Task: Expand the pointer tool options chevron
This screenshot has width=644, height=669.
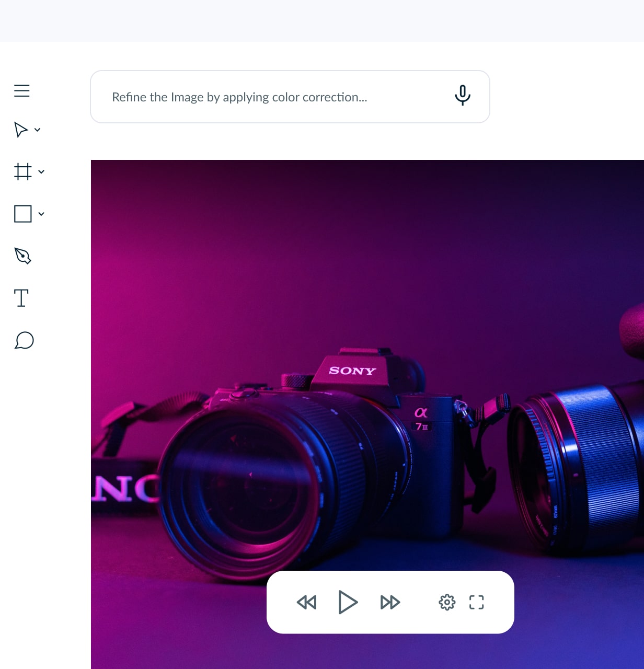Action: click(x=37, y=130)
